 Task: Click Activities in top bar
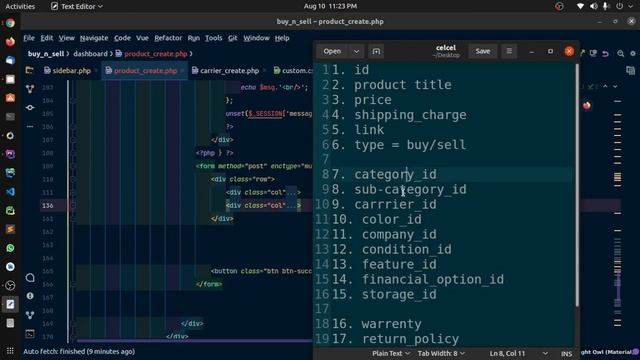pyautogui.click(x=20, y=6)
